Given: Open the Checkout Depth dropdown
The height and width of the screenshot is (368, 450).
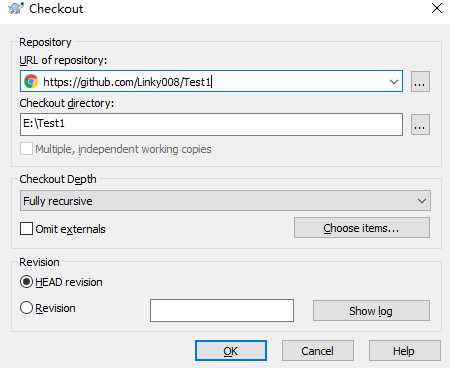Looking at the screenshot, I should pos(422,201).
